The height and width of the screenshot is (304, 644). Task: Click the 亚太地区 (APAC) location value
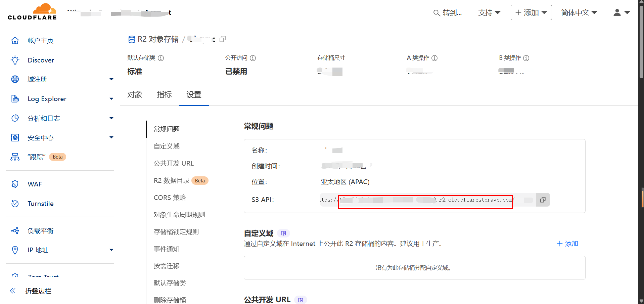tap(345, 182)
